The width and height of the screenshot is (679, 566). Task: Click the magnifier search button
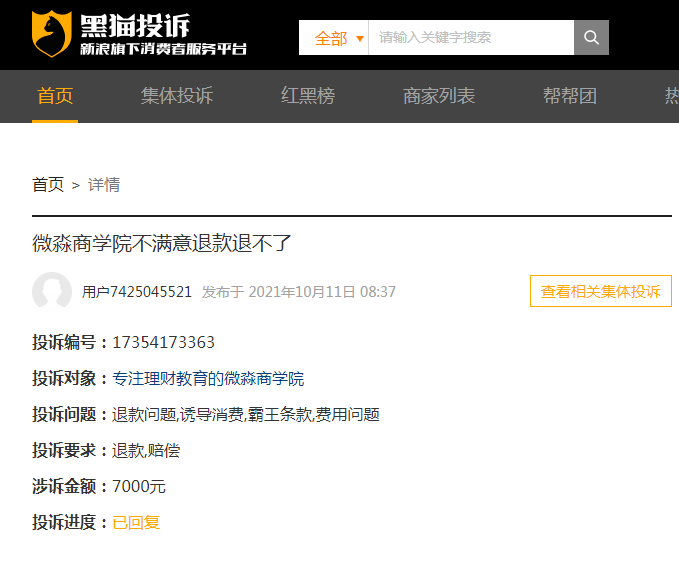[x=591, y=37]
